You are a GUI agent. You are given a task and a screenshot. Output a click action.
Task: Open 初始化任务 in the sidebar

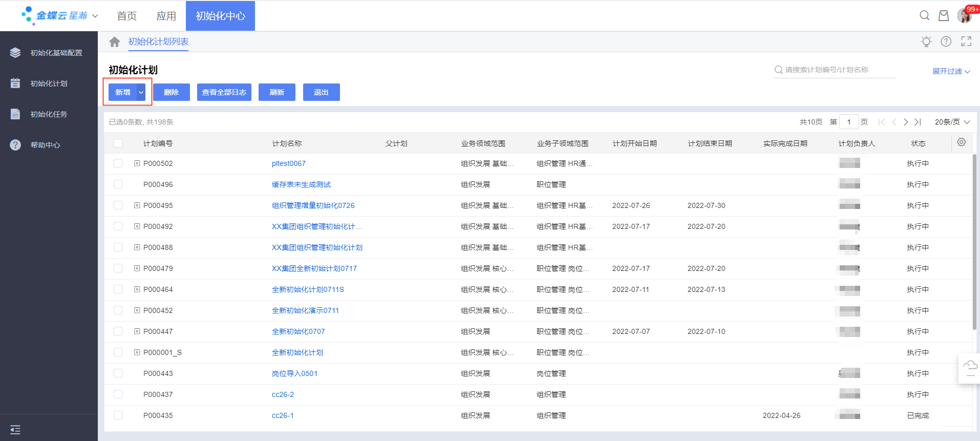click(49, 114)
